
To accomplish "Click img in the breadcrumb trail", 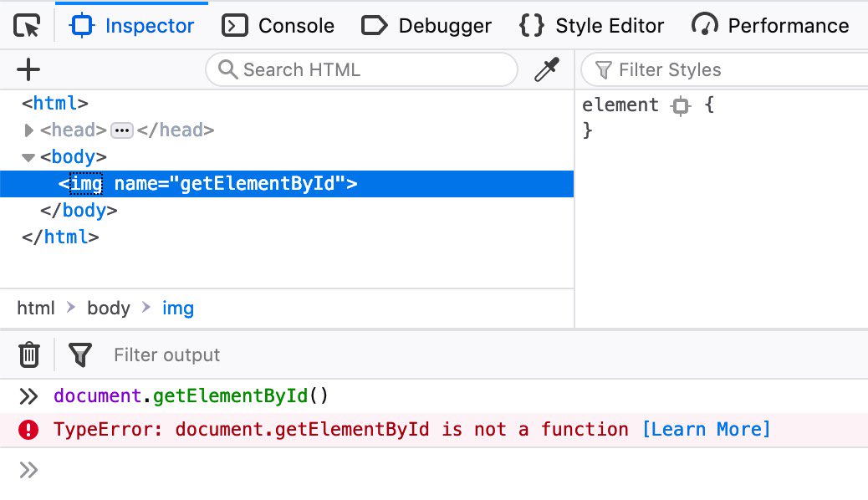I will [177, 308].
